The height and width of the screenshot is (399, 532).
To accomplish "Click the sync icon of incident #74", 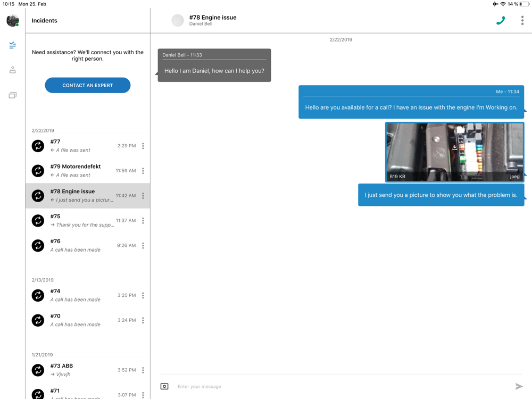I will (x=38, y=295).
